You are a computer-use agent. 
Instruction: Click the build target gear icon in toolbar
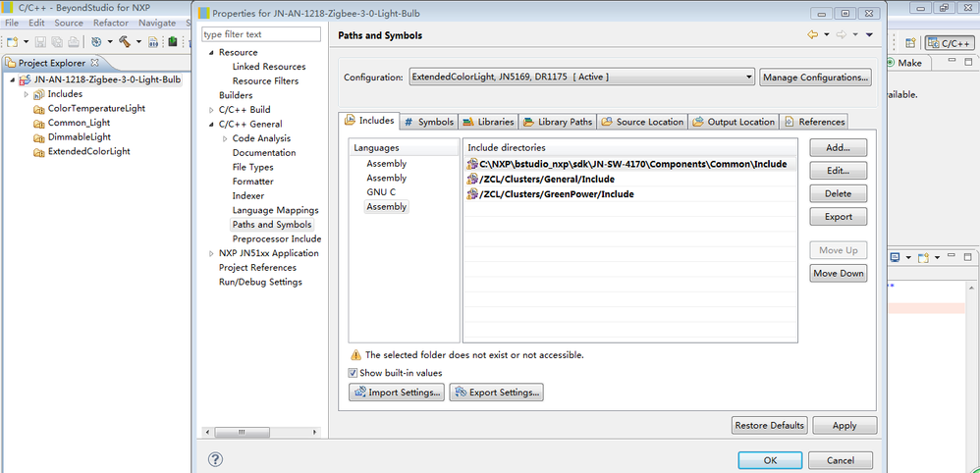tap(96, 42)
